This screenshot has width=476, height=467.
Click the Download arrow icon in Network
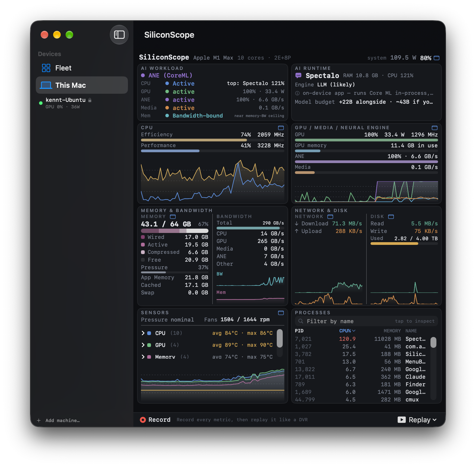[x=297, y=223]
